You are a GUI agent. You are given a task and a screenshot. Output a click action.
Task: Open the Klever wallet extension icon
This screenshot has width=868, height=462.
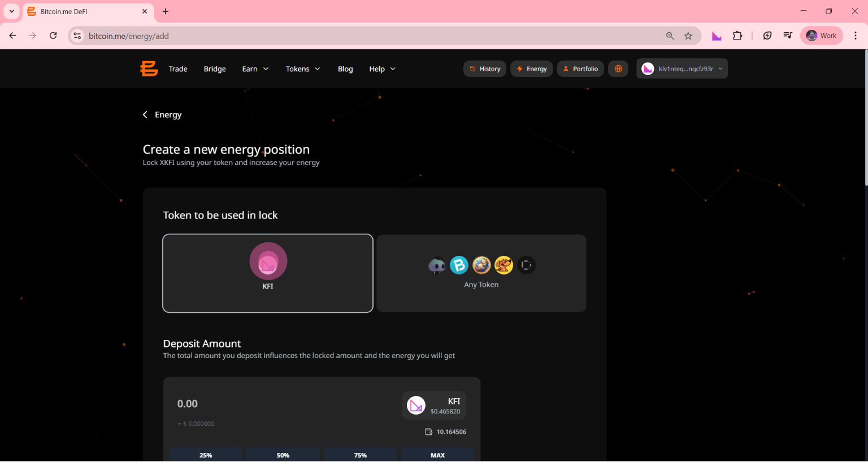pos(717,36)
